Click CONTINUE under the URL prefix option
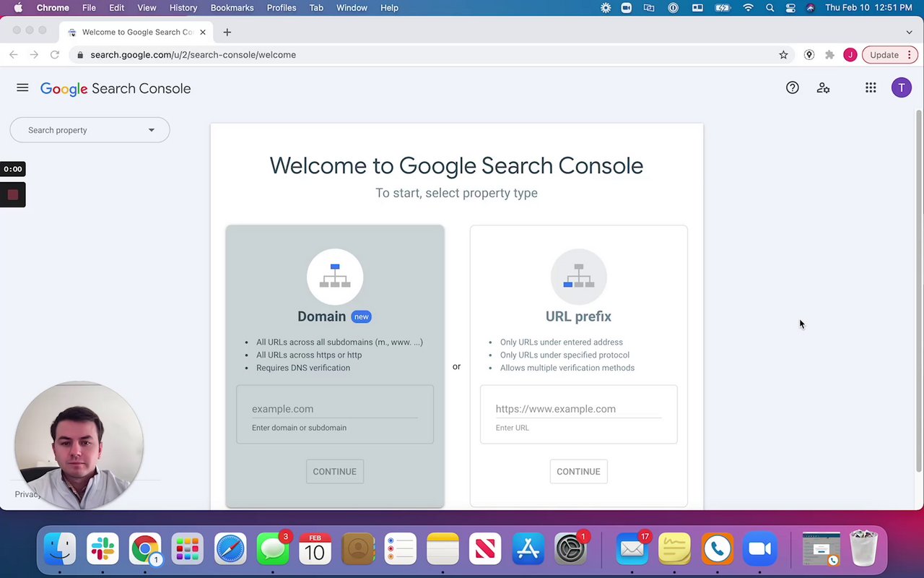 (x=578, y=472)
